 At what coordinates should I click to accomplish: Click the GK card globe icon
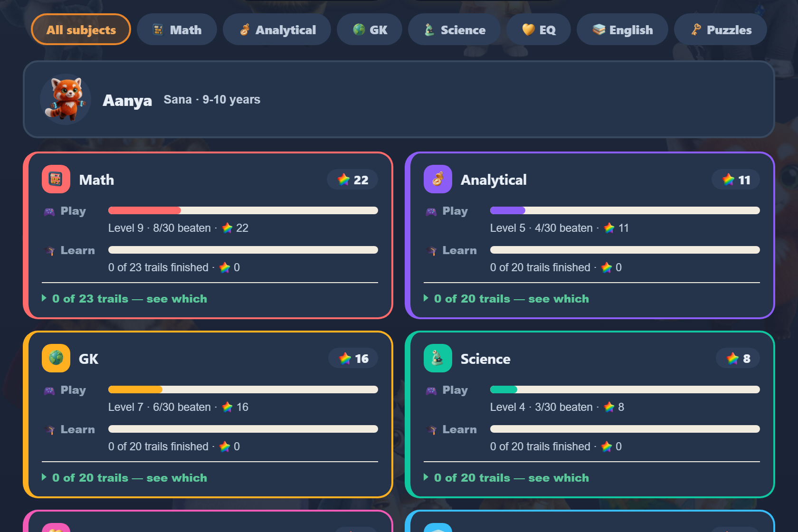(56, 358)
